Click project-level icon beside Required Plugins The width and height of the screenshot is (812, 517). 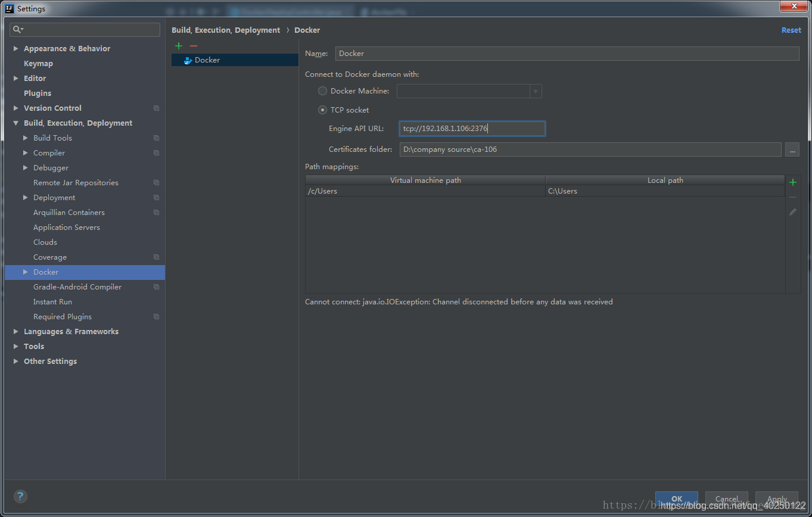[x=156, y=317]
